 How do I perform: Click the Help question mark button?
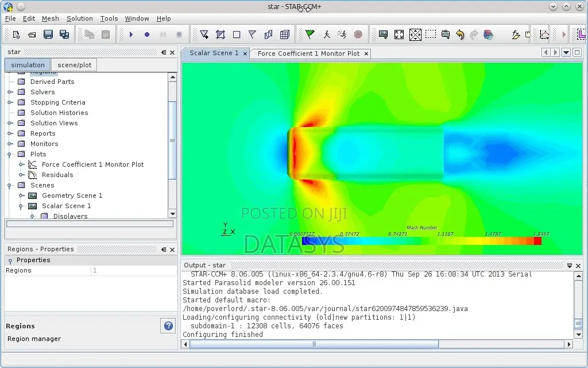(168, 326)
